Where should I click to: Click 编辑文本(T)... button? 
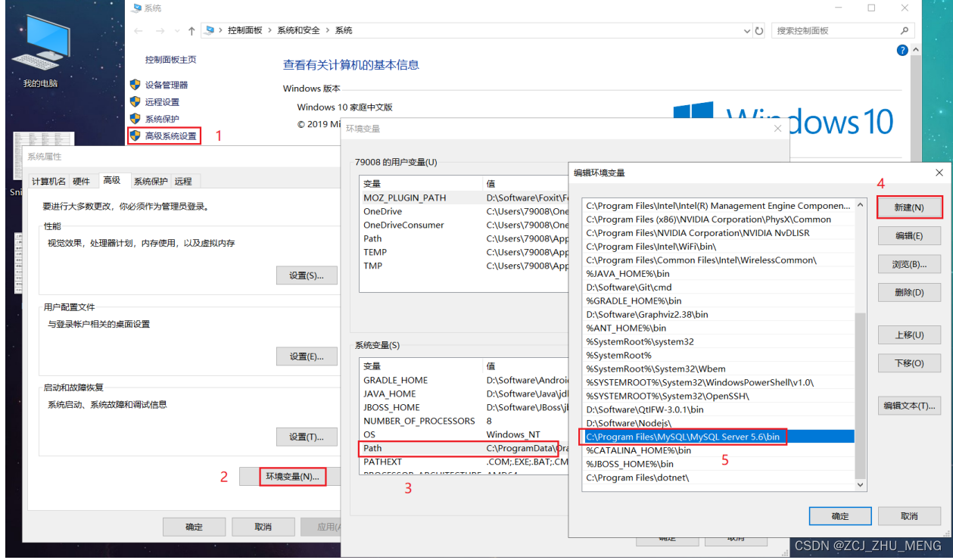[909, 406]
